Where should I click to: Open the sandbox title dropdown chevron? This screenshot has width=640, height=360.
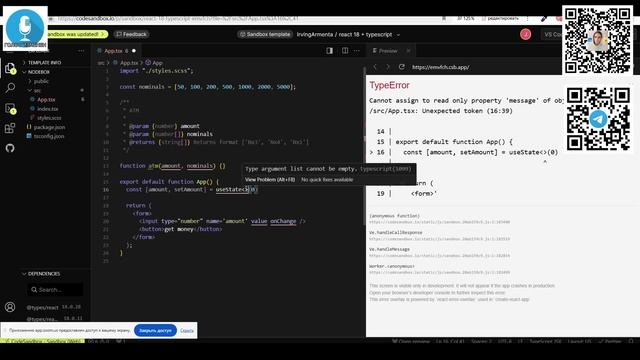point(398,35)
